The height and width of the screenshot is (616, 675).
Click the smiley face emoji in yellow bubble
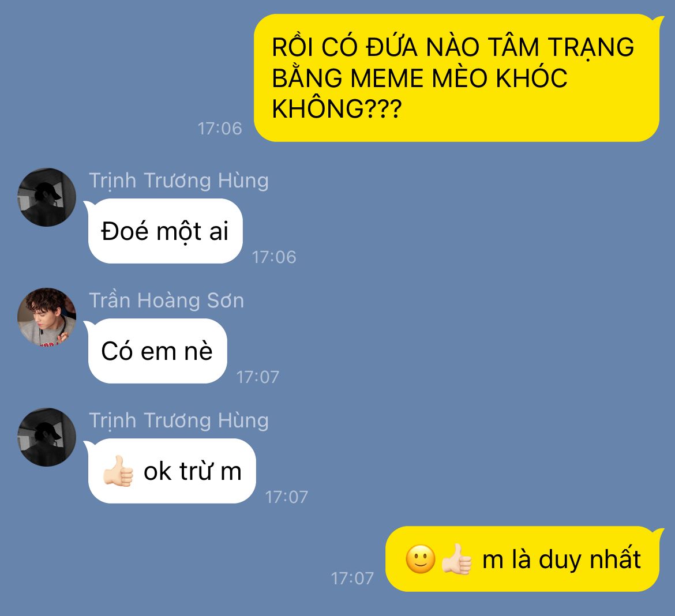[421, 559]
